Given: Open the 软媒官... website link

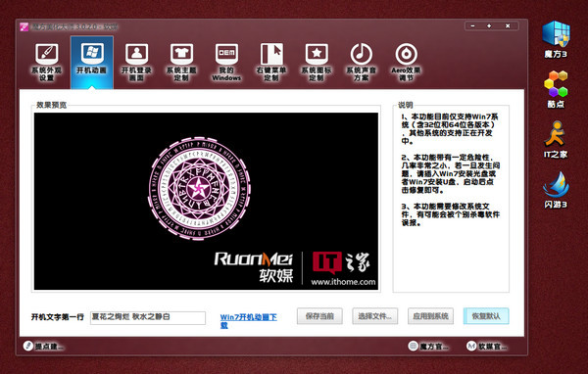Looking at the screenshot, I should (487, 347).
